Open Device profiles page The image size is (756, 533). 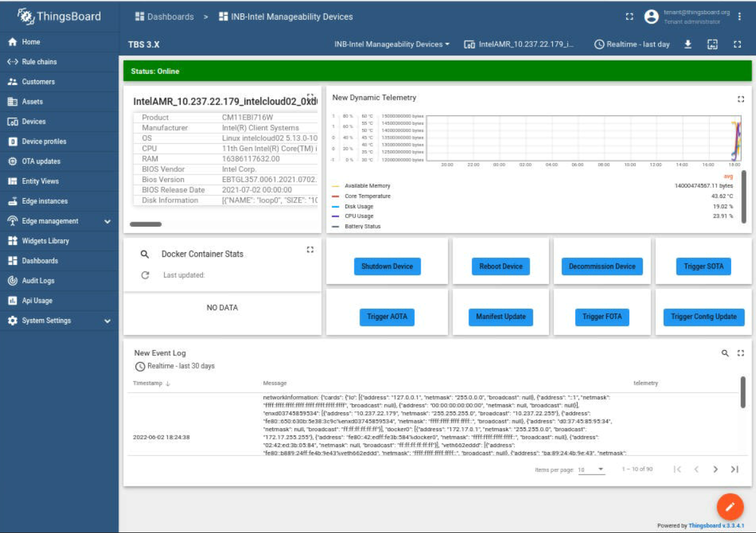[59, 141]
